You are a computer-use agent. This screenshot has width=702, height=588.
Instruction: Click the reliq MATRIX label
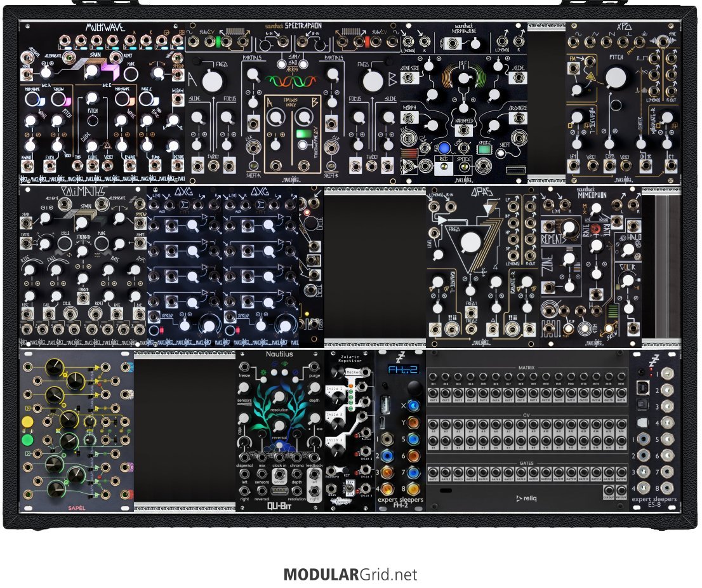click(x=526, y=367)
